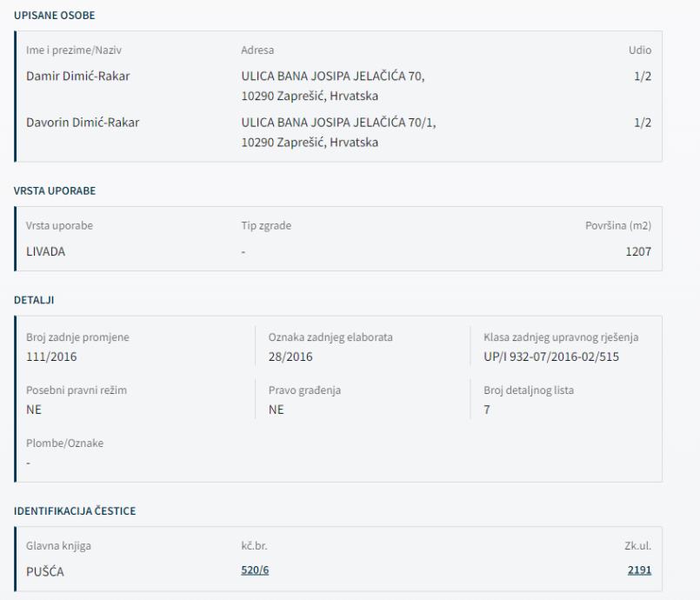This screenshot has height=600, width=700.
Task: Select the address Ulica Bana Josipa Jelačića 70/1
Action: [x=338, y=123]
